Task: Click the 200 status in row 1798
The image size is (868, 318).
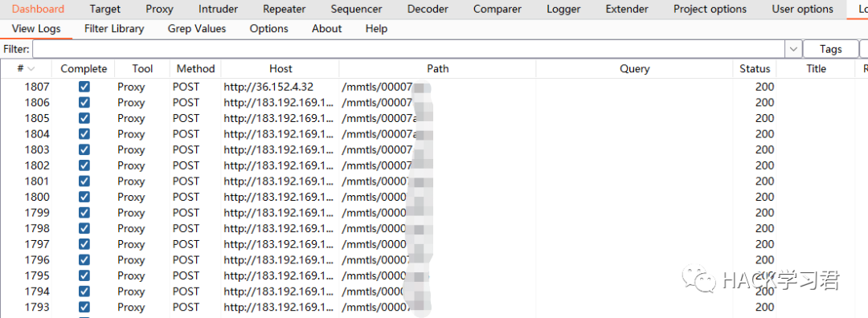Action: [x=764, y=228]
